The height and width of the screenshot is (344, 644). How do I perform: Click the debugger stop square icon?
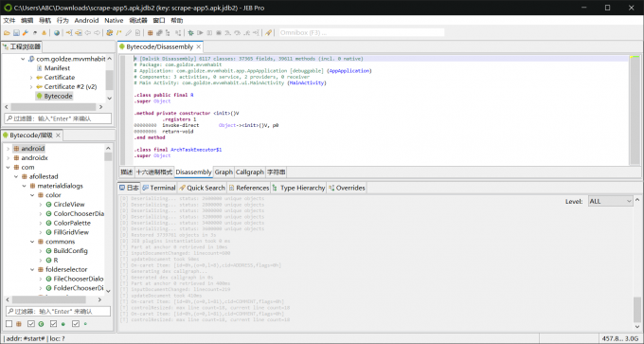[x=219, y=33]
